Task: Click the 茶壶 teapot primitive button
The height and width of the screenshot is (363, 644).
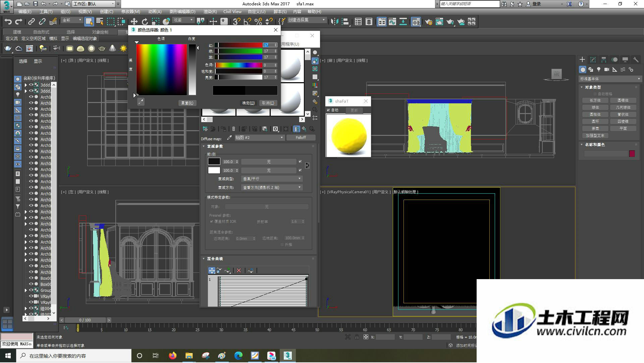Action: pos(595,128)
